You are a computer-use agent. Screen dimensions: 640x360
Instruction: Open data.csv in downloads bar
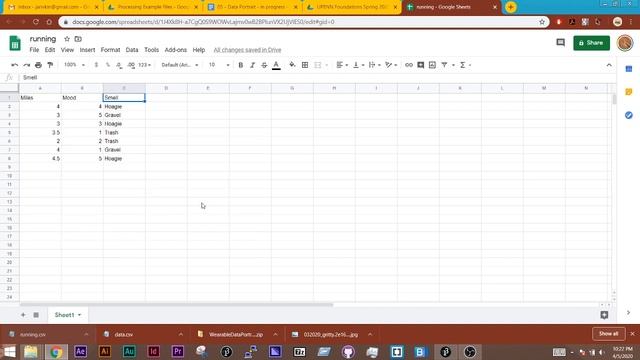coord(124,334)
